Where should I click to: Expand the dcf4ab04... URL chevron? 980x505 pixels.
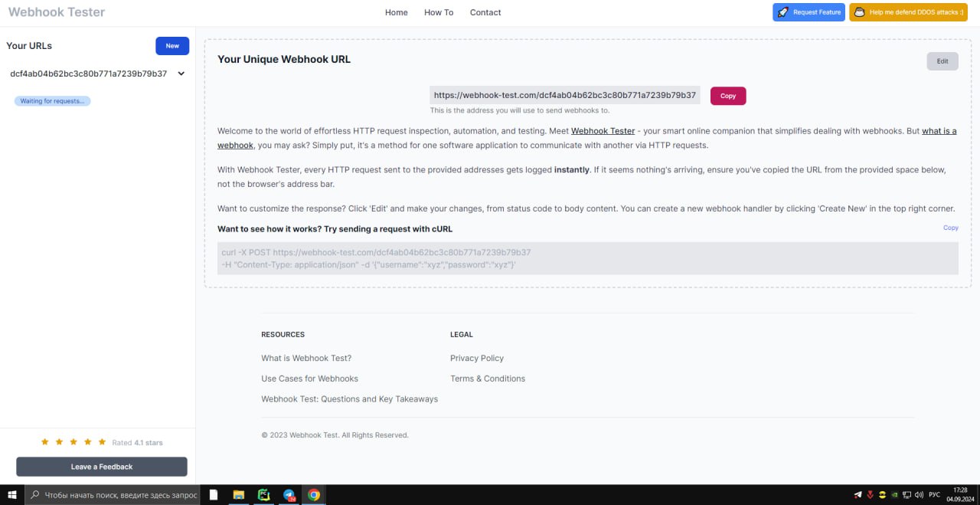click(x=181, y=74)
